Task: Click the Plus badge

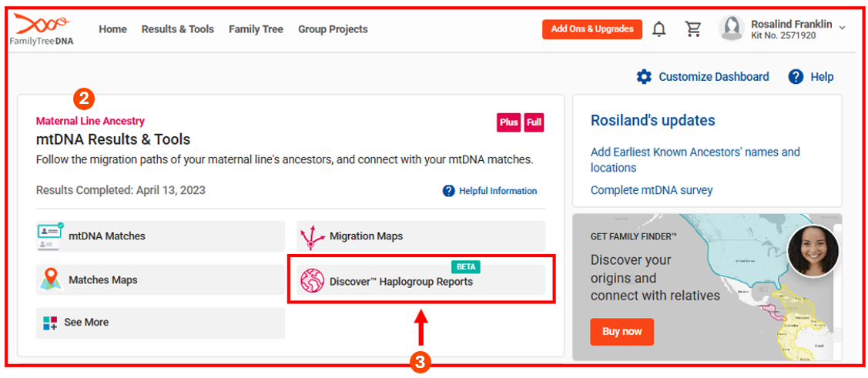Action: (x=509, y=123)
